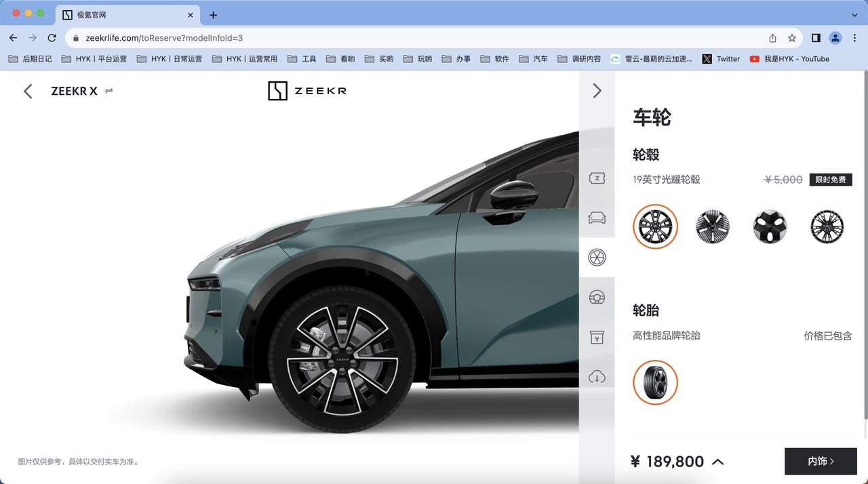Select the second multi-spoke wheel hub option

(x=713, y=226)
